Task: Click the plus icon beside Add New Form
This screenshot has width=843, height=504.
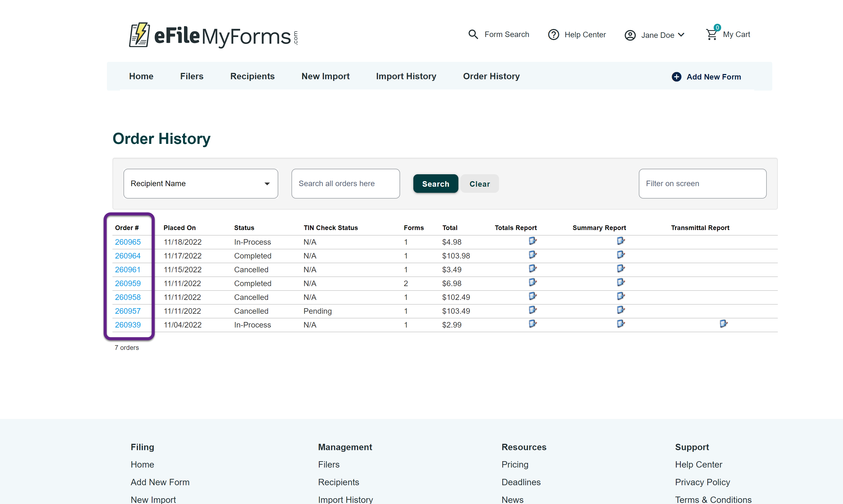Action: [676, 77]
